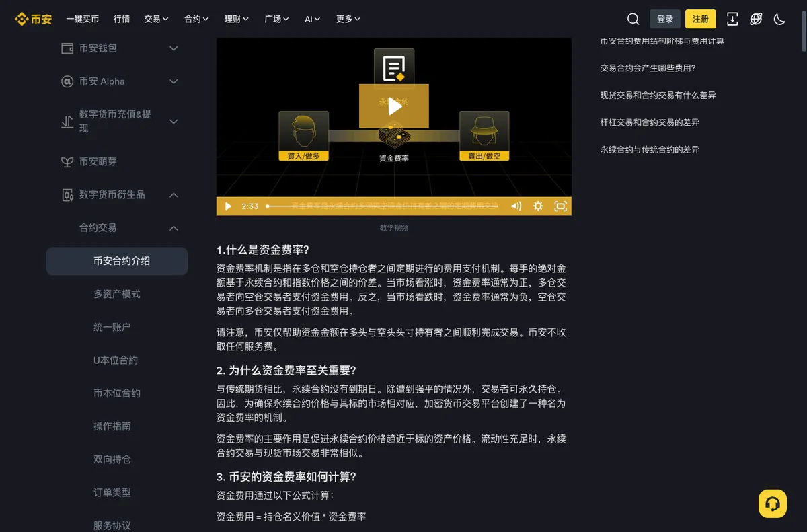
Task: Select U本位合约 in sidebar
Action: [116, 360]
